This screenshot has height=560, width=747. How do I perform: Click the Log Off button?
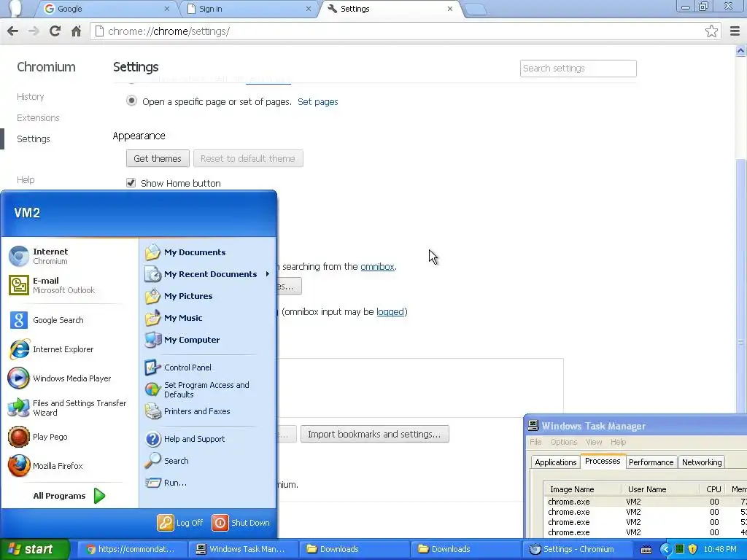pyautogui.click(x=181, y=522)
